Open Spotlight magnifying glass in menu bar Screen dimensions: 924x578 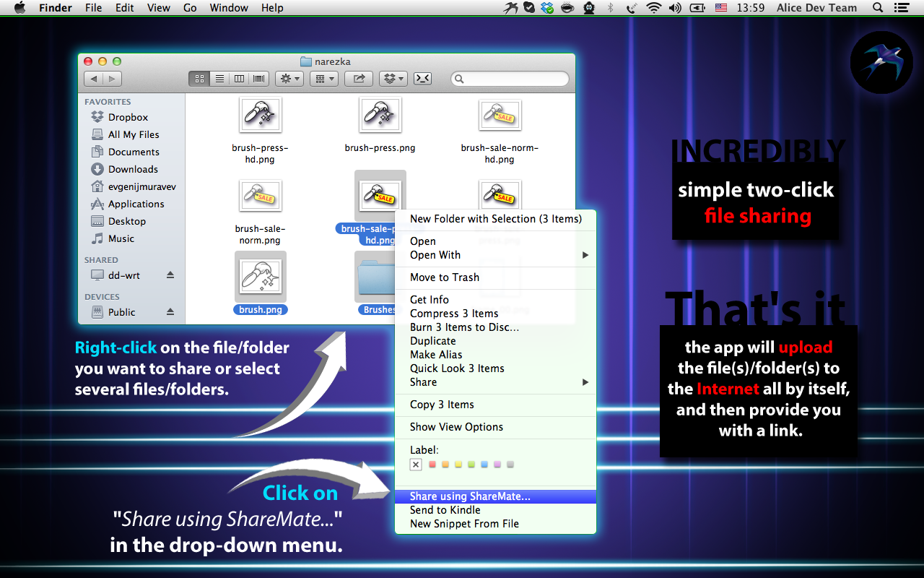tap(878, 8)
